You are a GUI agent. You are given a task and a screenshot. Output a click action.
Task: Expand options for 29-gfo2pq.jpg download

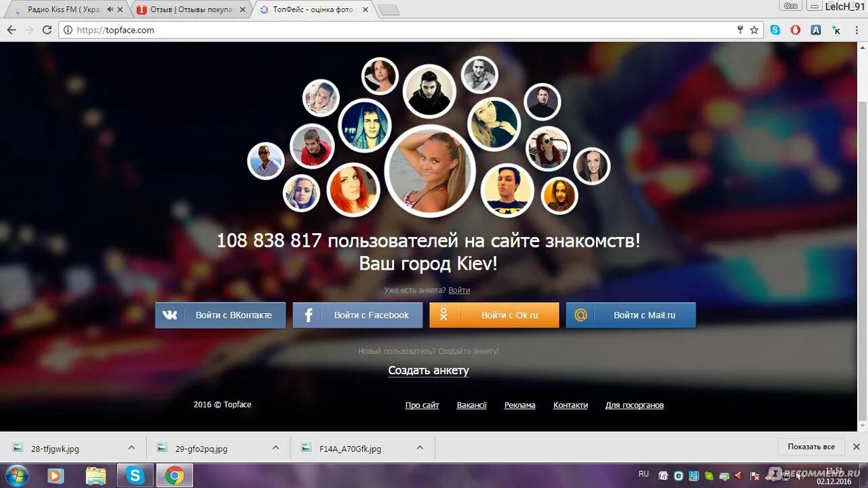[x=275, y=447]
